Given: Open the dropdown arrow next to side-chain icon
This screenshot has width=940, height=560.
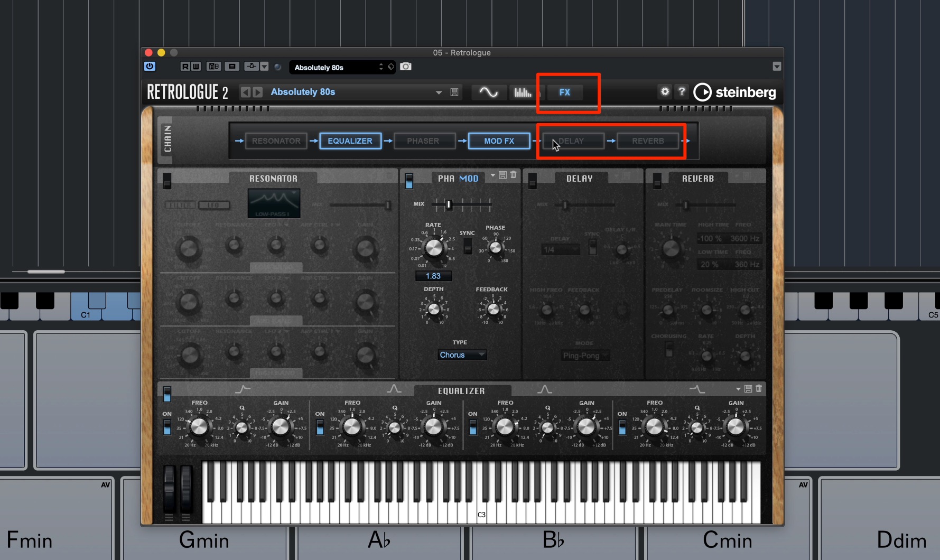Looking at the screenshot, I should [264, 67].
